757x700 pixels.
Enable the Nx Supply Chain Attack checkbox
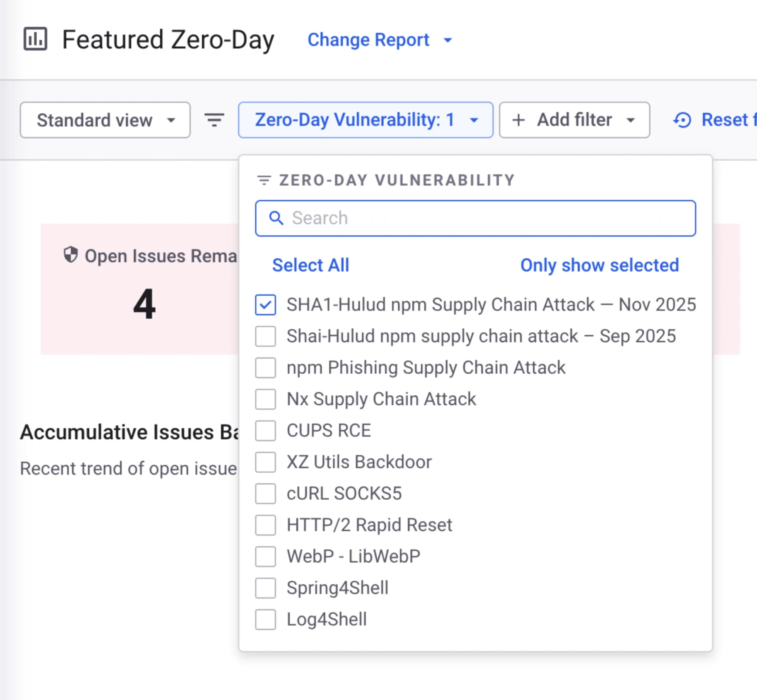click(266, 399)
